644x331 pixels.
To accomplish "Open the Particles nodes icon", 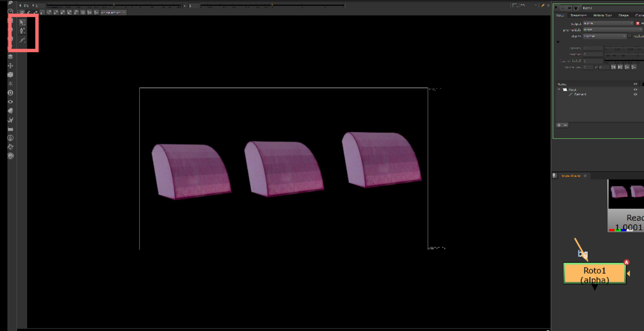I will point(10,83).
